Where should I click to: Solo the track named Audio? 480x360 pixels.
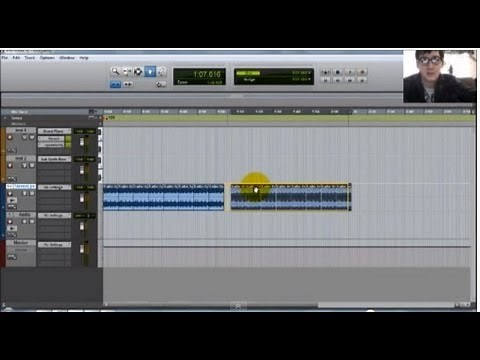[x=24, y=221]
